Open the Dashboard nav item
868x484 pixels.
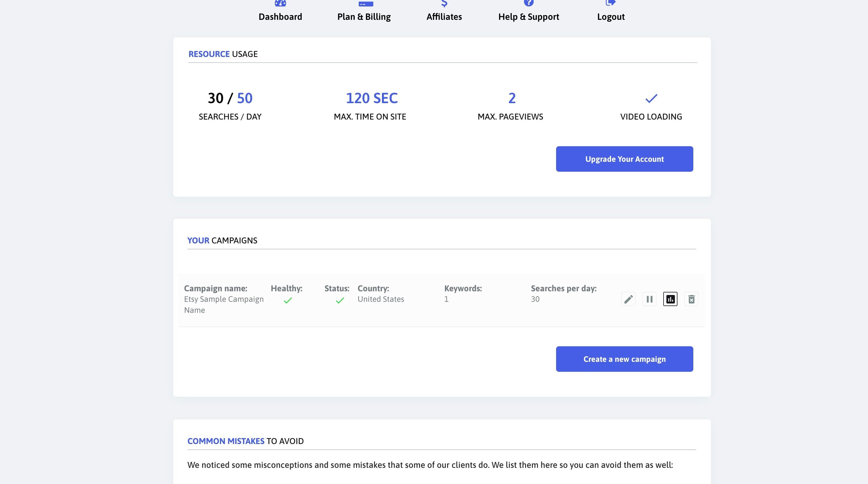click(280, 17)
